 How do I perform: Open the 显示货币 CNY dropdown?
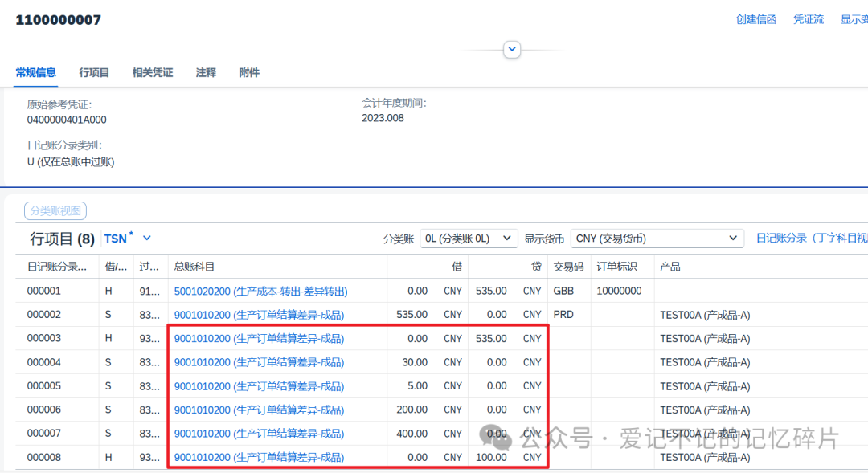coord(657,239)
